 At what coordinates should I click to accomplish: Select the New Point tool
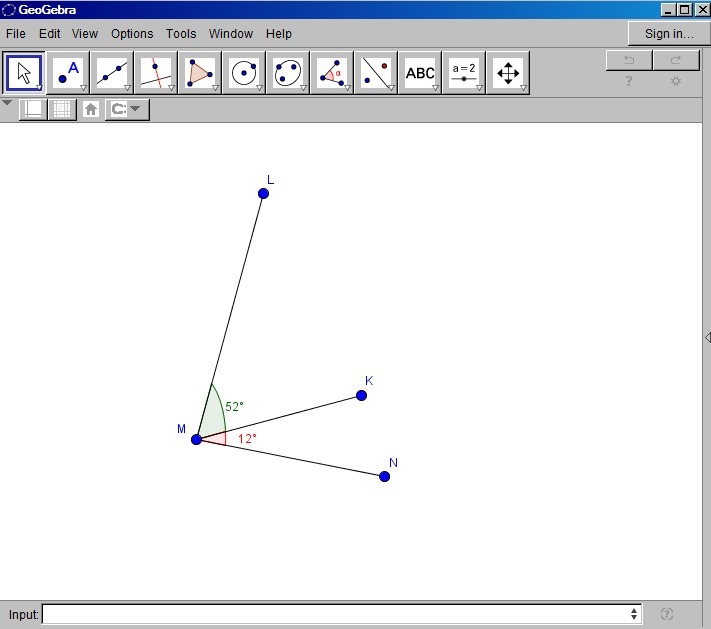coord(68,73)
